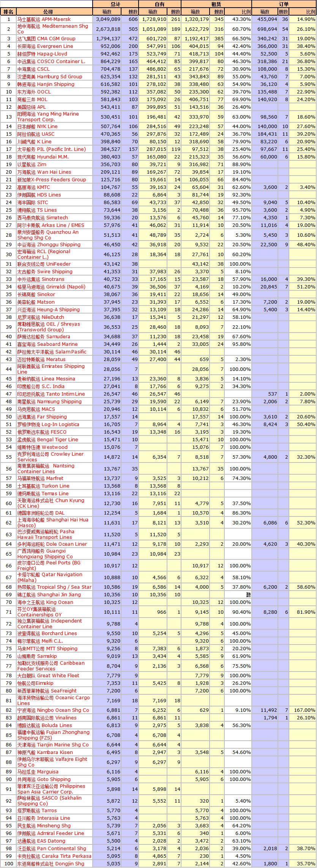Select 德翔航运 TS Lines cell
The width and height of the screenshot is (317, 868).
(x=37, y=210)
